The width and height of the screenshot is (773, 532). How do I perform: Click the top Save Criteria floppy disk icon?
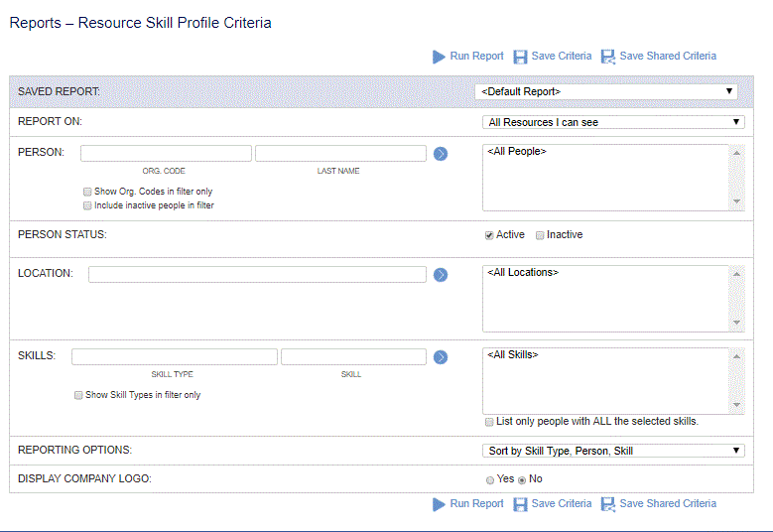coord(520,57)
